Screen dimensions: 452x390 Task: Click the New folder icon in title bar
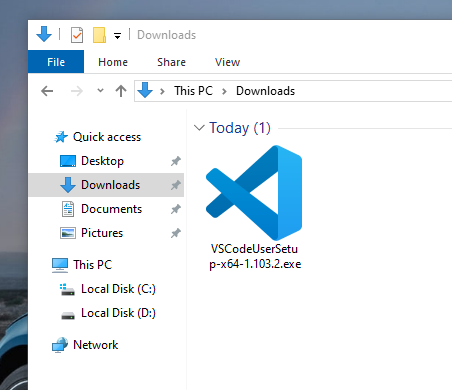(99, 35)
